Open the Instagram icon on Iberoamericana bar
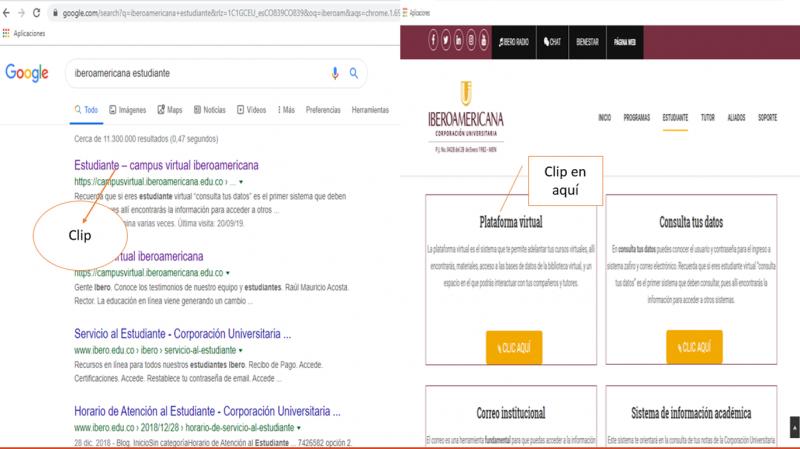Screen dimensions: 800x449 click(471, 40)
